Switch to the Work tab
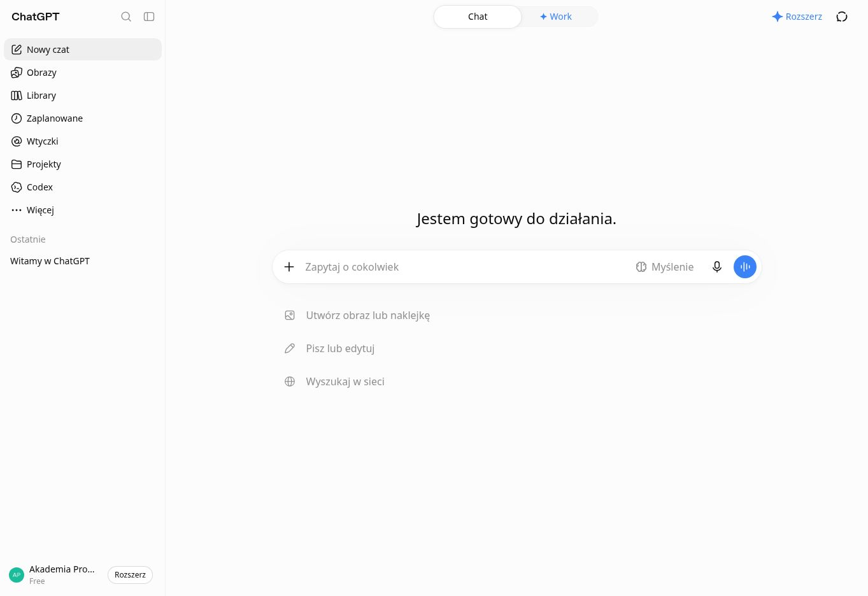 (556, 17)
